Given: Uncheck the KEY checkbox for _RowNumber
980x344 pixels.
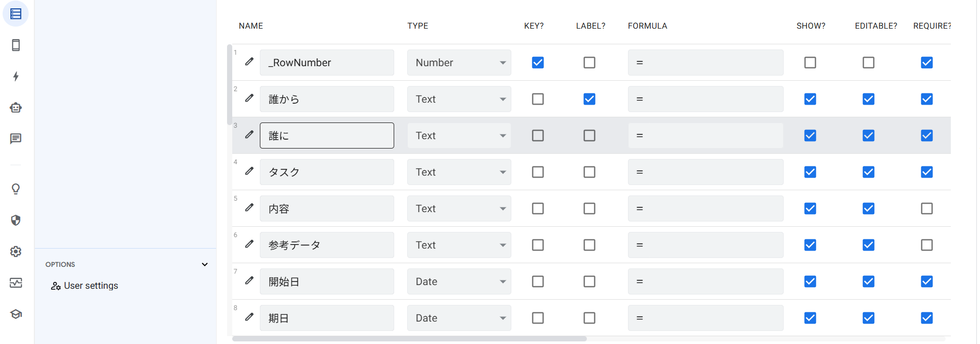Looking at the screenshot, I should (538, 63).
